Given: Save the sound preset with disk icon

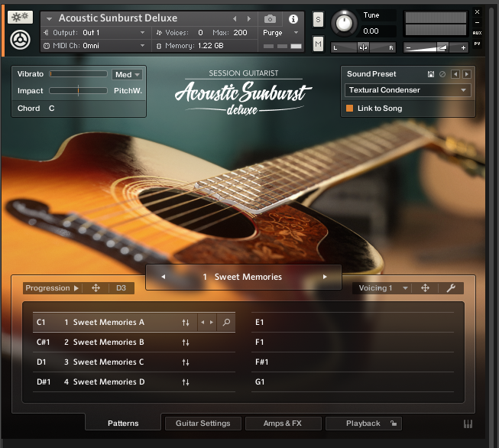Looking at the screenshot, I should tap(430, 74).
